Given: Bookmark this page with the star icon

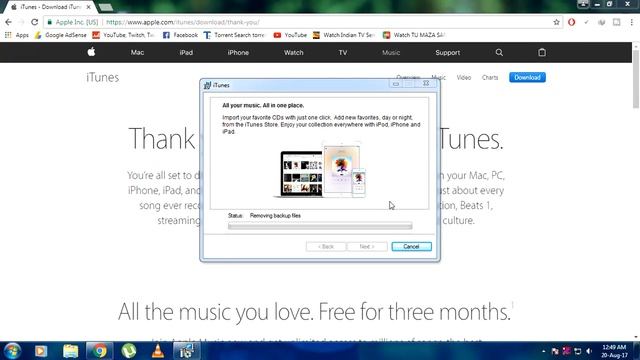Looking at the screenshot, I should point(556,22).
